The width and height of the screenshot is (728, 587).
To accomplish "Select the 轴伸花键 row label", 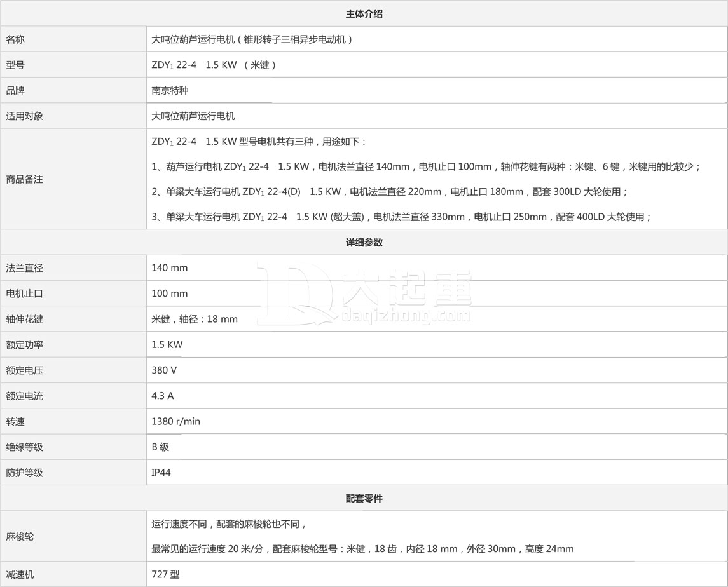I will point(25,319).
